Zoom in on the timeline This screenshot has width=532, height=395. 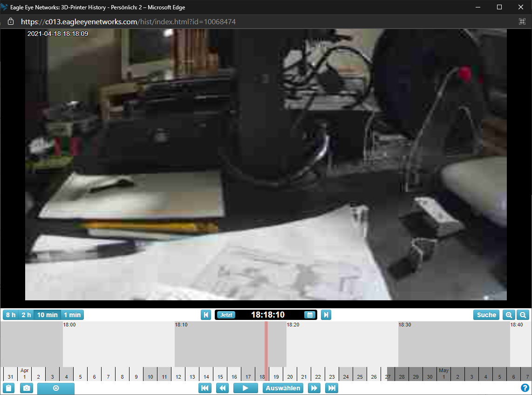509,315
